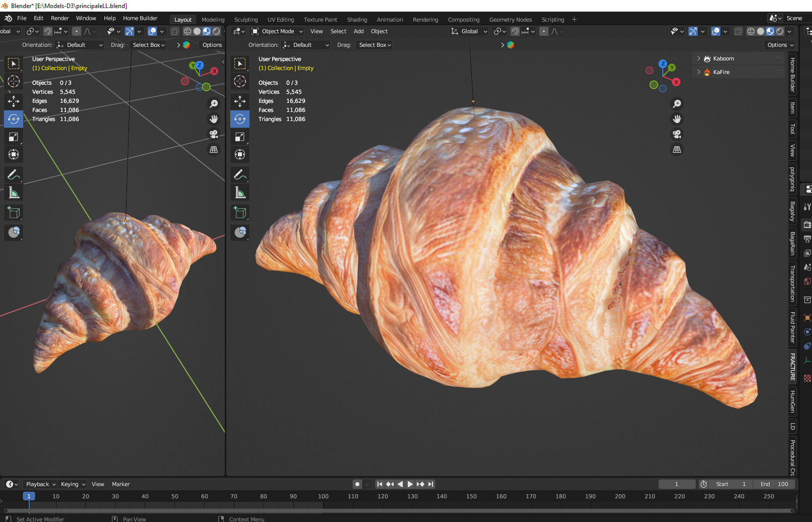Jump to the timeline start frame
812x522 pixels.
(x=380, y=484)
